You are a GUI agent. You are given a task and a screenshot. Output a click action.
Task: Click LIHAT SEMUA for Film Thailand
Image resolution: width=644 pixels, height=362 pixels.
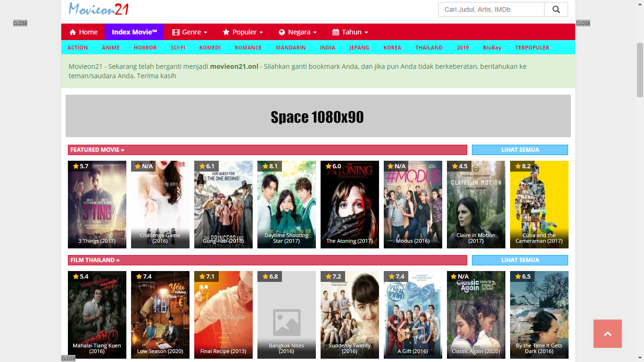click(x=520, y=260)
